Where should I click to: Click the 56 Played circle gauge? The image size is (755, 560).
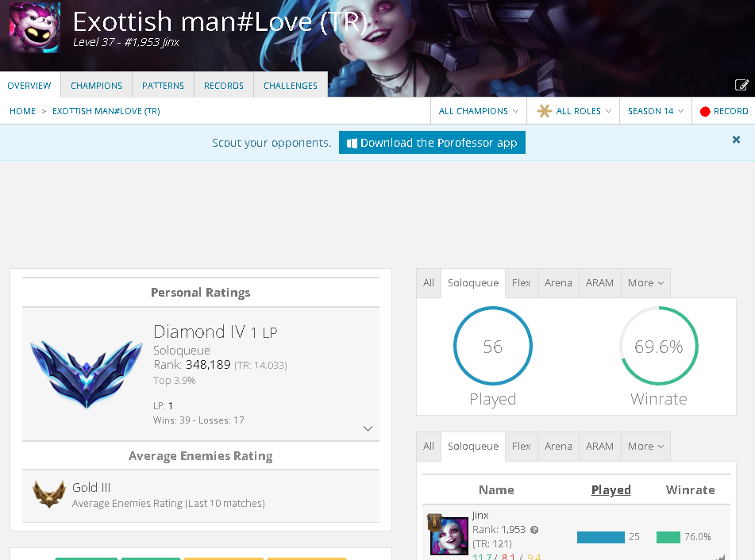(492, 346)
